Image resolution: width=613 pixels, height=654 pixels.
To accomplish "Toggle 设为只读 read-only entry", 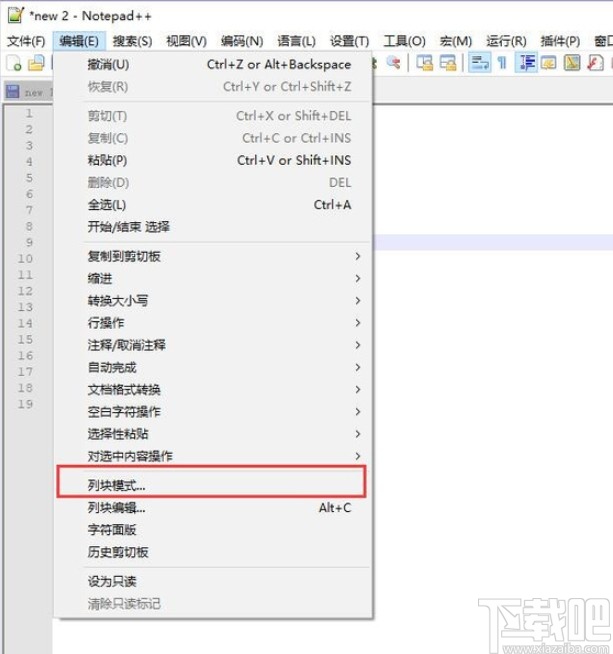I will [214, 581].
